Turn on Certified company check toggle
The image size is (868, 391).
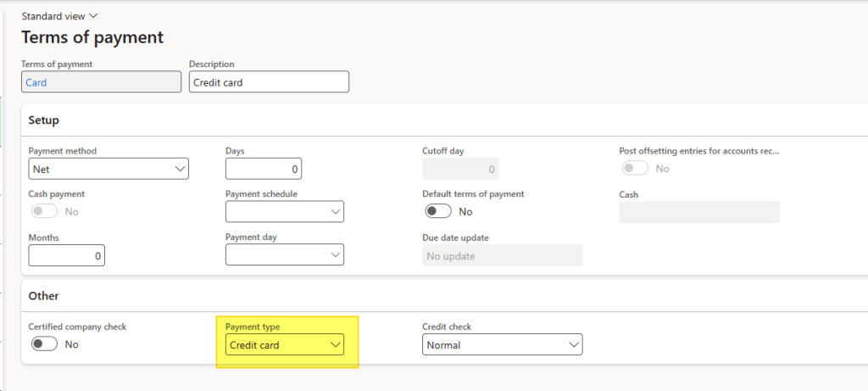tap(45, 344)
